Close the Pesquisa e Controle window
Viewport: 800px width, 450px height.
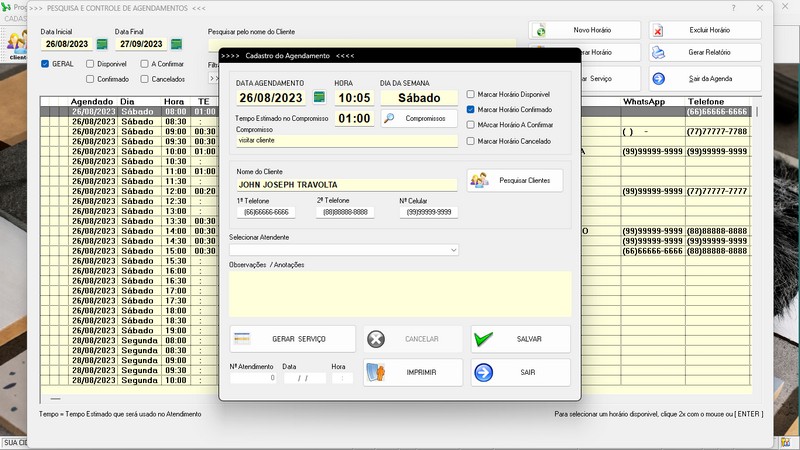click(x=760, y=8)
